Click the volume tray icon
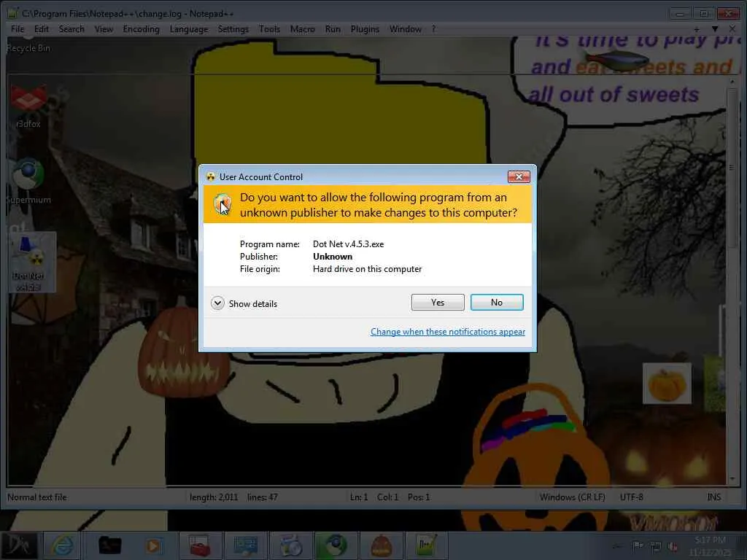This screenshot has height=560, width=747. tap(673, 546)
